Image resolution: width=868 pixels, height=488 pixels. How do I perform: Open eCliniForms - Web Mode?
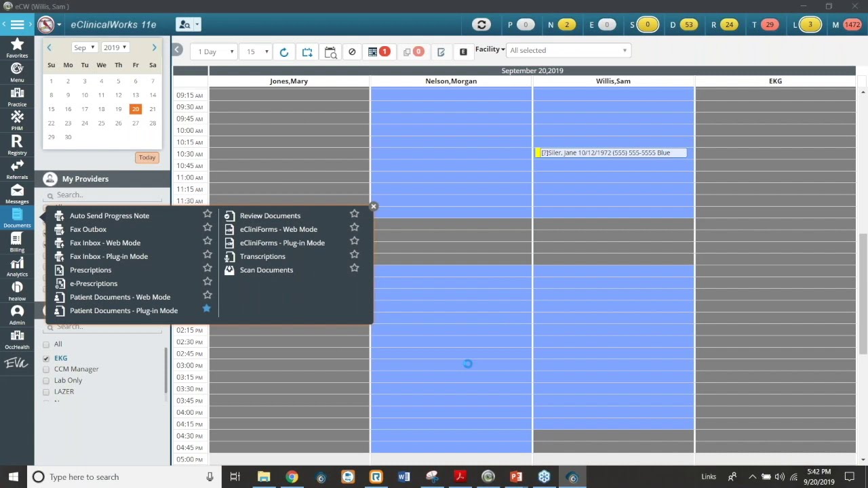[x=278, y=229]
